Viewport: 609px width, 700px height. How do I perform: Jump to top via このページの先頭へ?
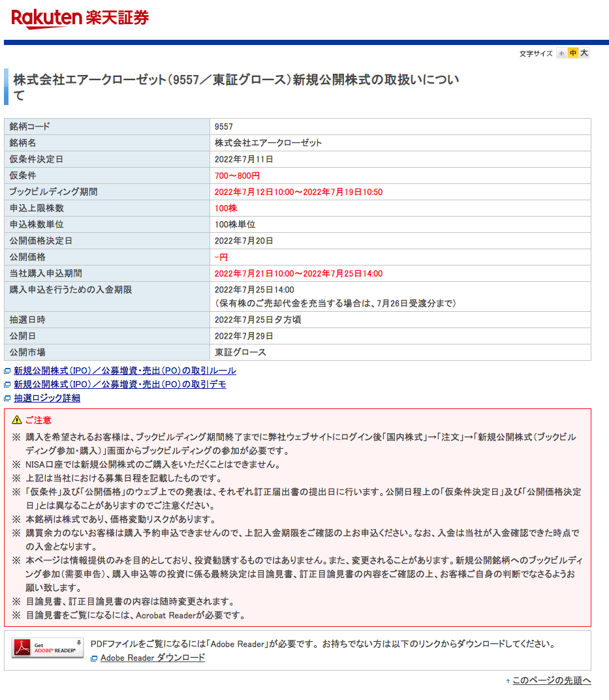pos(552,680)
